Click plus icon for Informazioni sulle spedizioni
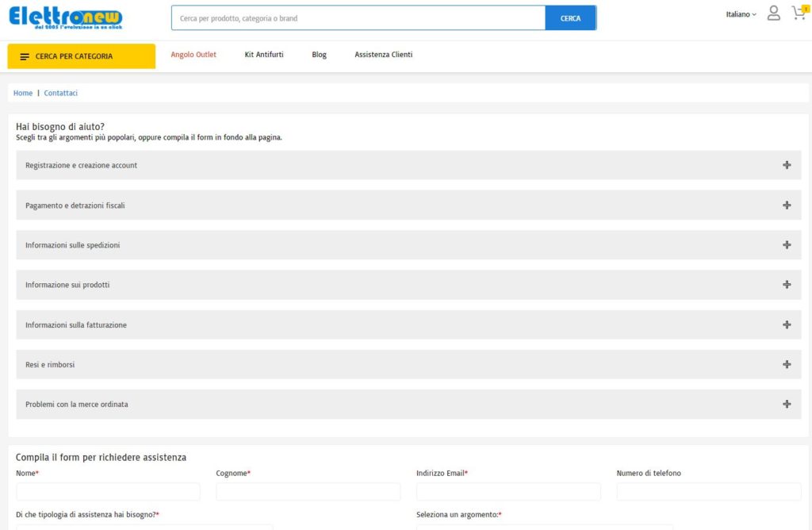Viewport: 812px width, 530px height. click(x=786, y=245)
